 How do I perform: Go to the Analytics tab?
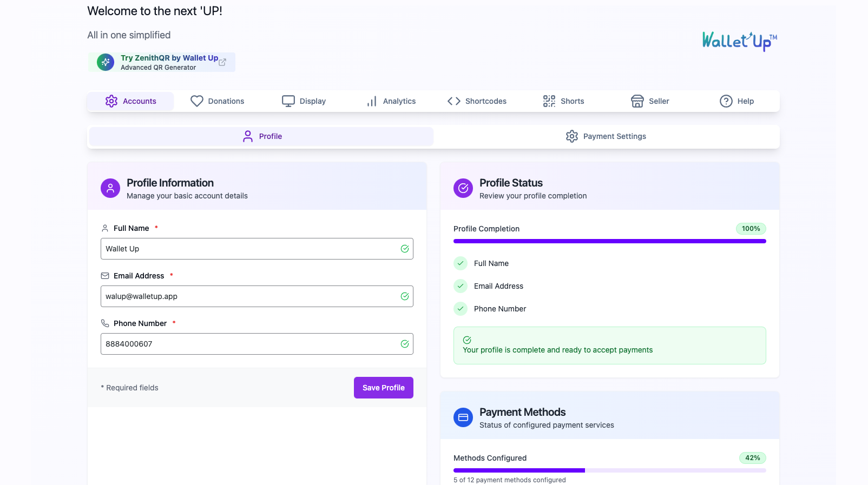click(x=390, y=101)
